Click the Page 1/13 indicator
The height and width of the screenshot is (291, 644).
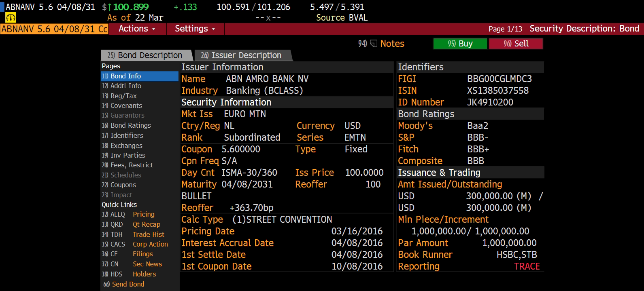[505, 29]
